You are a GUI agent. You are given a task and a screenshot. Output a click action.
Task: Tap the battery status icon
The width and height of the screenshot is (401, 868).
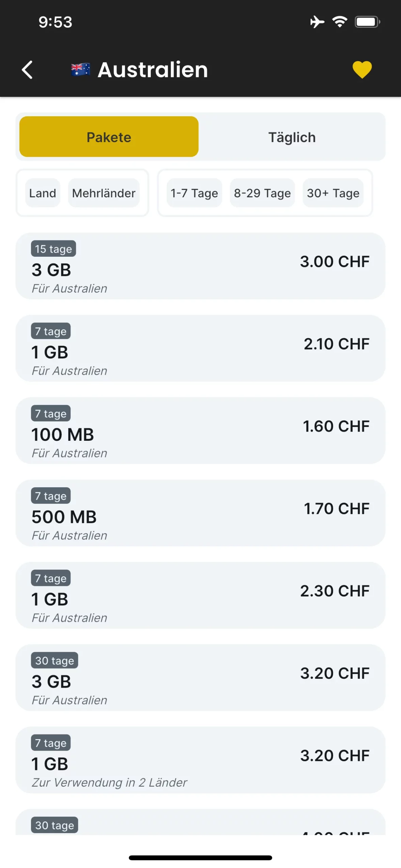point(367,22)
